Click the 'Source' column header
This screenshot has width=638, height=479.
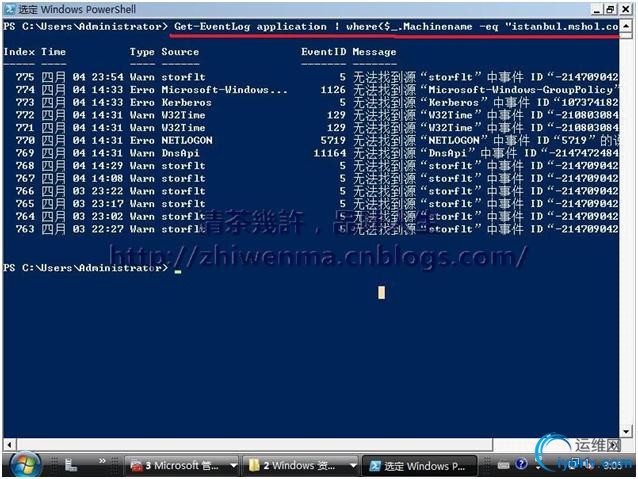[x=180, y=52]
